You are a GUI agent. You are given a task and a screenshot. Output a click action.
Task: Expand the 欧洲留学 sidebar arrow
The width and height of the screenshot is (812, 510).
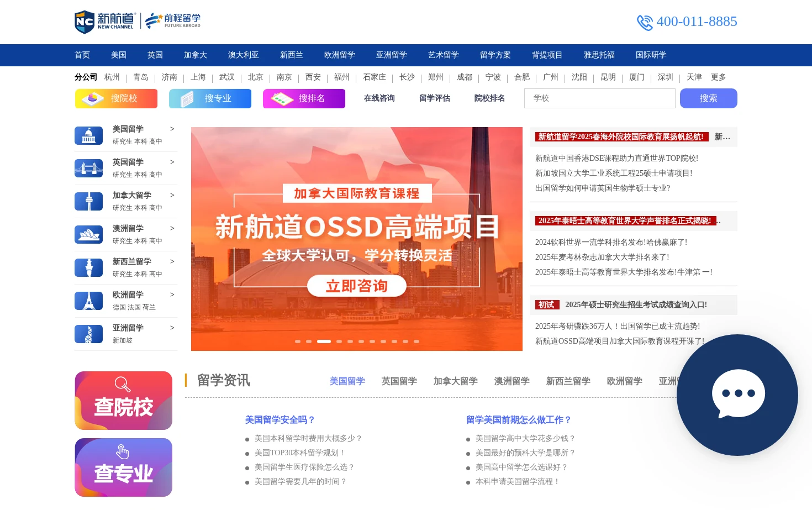172,295
